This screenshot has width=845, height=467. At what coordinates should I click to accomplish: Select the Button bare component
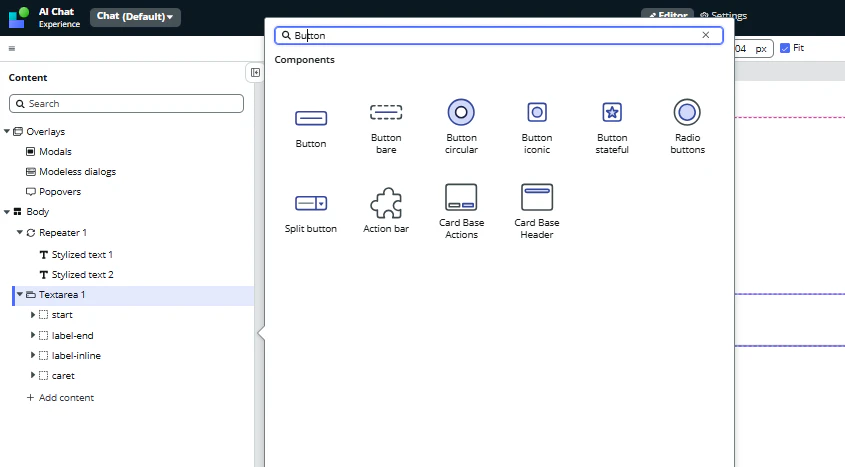386,129
